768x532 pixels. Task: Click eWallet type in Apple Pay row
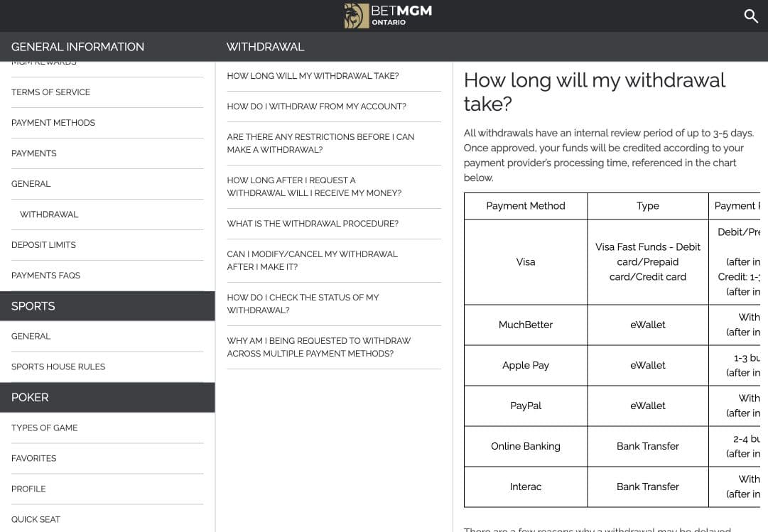point(647,366)
